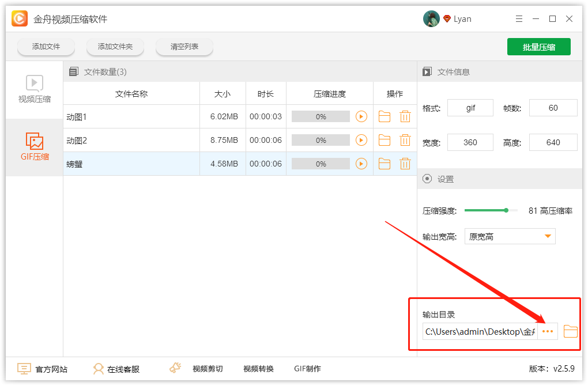Open output folder for 动图1 row
The image size is (588, 386).
pos(385,117)
